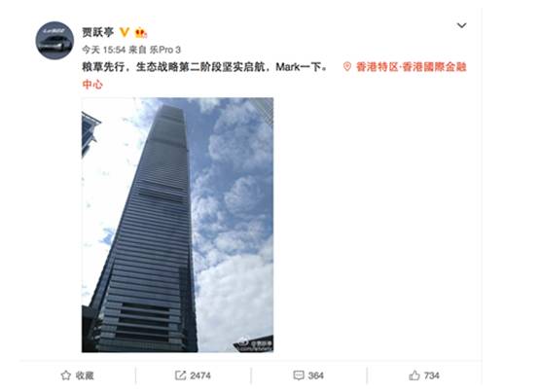Click the wrapped 中心 location text
Viewport: 539px width, 392px height.
pos(92,85)
